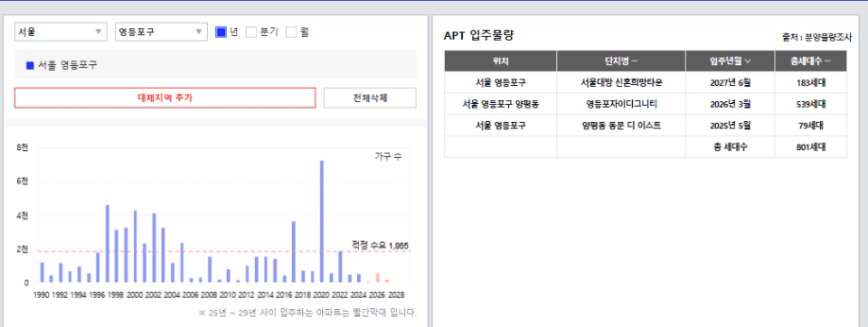
Task: Click the 대체지역 추가 button
Action: (x=165, y=98)
